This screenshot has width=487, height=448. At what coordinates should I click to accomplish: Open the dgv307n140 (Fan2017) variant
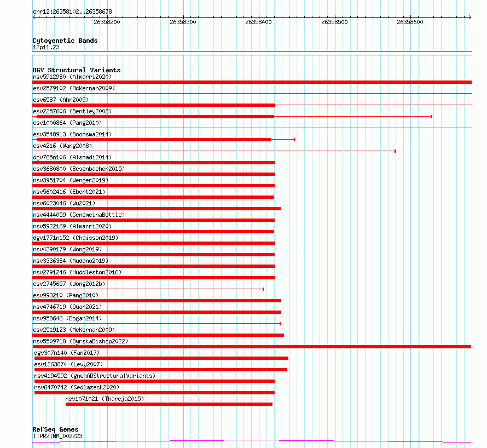pos(67,353)
